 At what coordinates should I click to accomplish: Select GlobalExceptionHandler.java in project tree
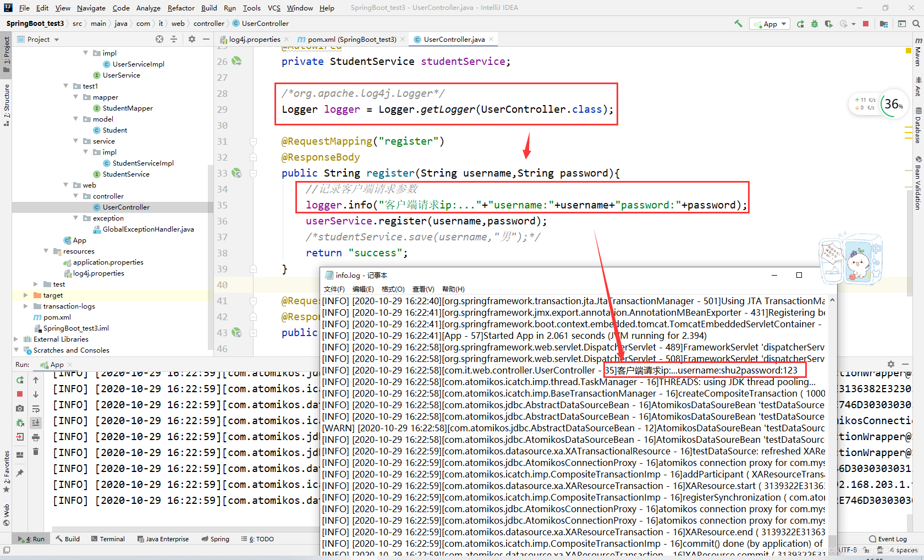click(x=148, y=229)
